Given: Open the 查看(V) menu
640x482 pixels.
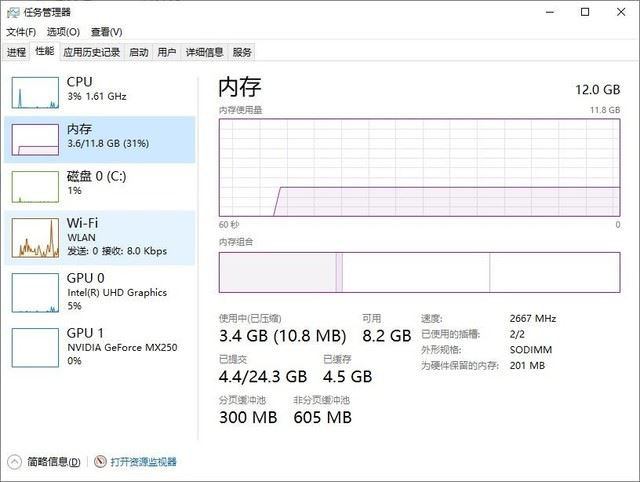Looking at the screenshot, I should 106,32.
